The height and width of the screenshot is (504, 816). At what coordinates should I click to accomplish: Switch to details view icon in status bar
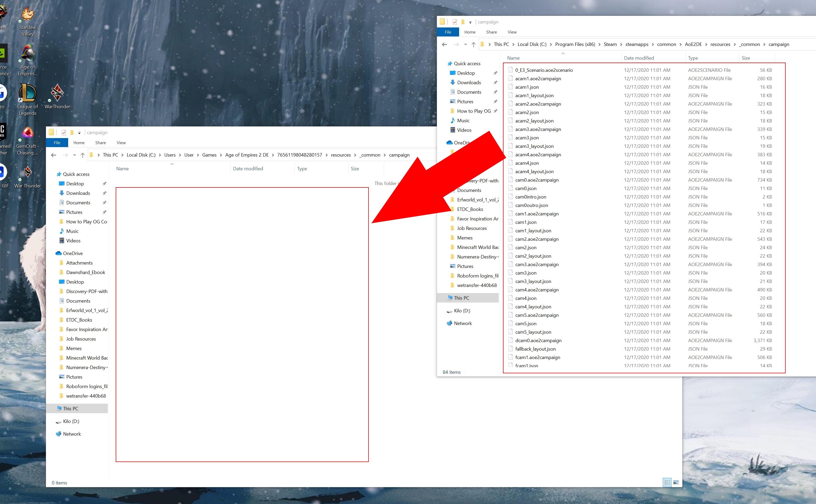(667, 482)
